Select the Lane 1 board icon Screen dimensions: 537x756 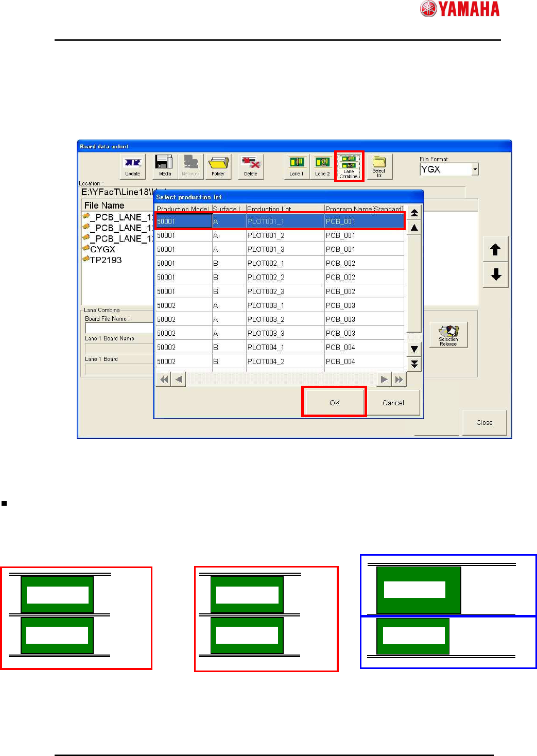tap(297, 166)
